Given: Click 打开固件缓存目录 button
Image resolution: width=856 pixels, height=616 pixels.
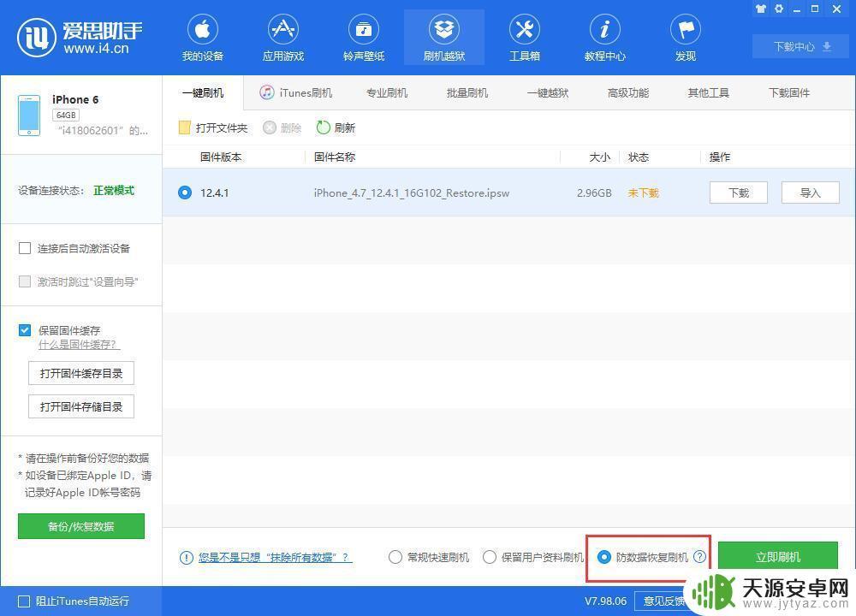Looking at the screenshot, I should [x=80, y=373].
